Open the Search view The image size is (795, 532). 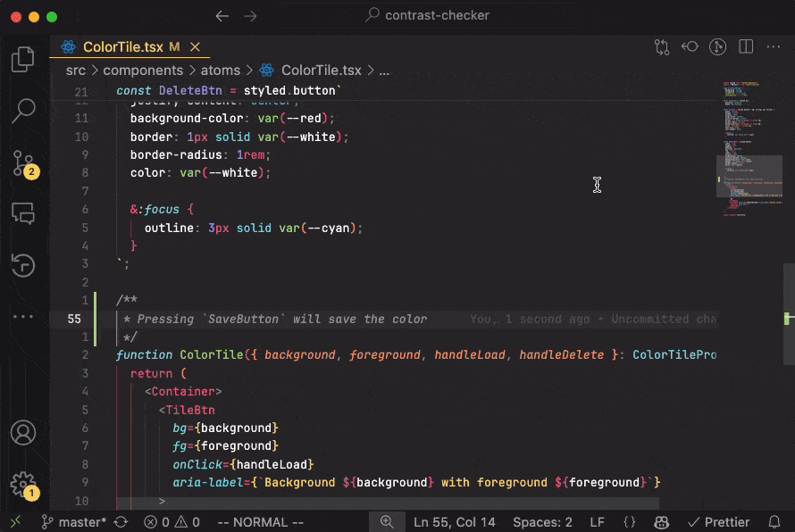pos(24,111)
